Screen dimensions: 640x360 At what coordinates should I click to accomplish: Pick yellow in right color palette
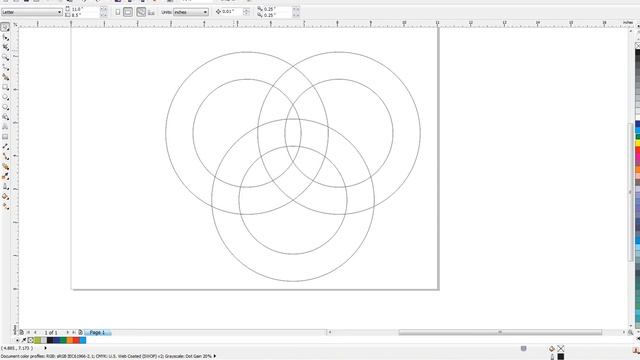(638, 143)
